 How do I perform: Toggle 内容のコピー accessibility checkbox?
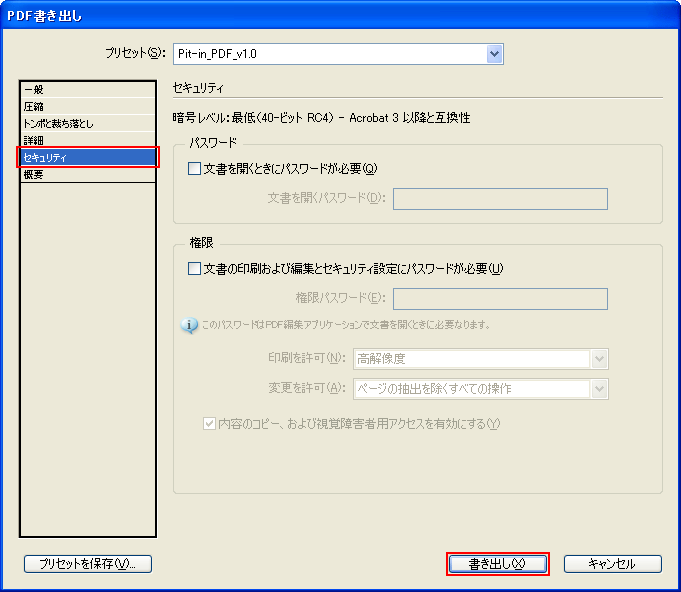point(210,423)
